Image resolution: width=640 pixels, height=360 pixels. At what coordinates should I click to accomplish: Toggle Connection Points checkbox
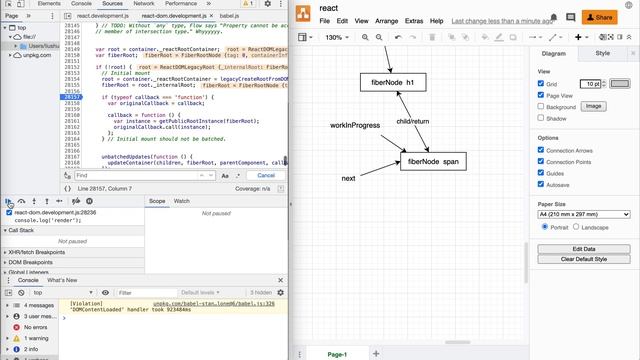coord(541,161)
